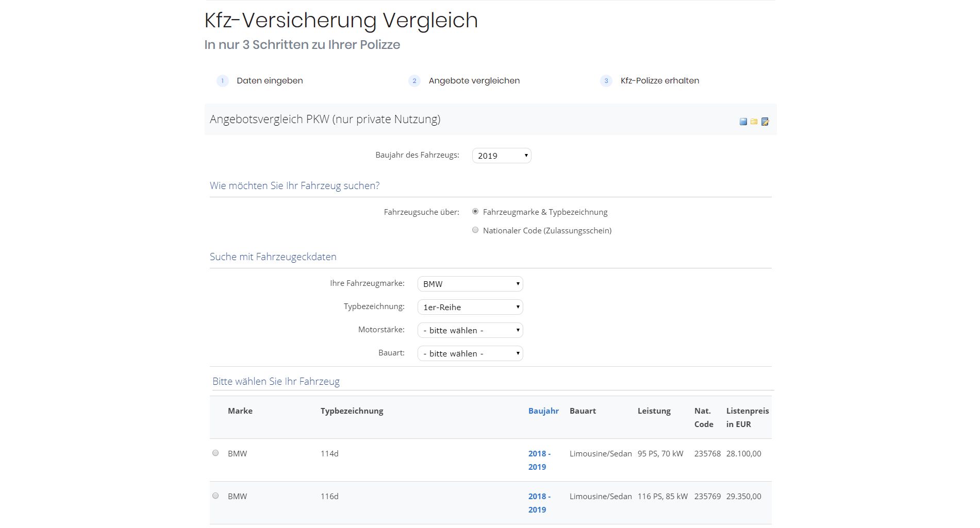Click national code 235768
The image size is (980, 528).
tap(707, 454)
